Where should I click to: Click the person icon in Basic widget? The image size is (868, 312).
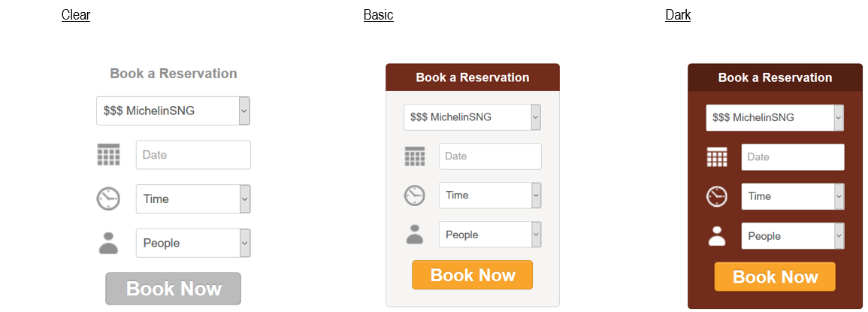(415, 235)
